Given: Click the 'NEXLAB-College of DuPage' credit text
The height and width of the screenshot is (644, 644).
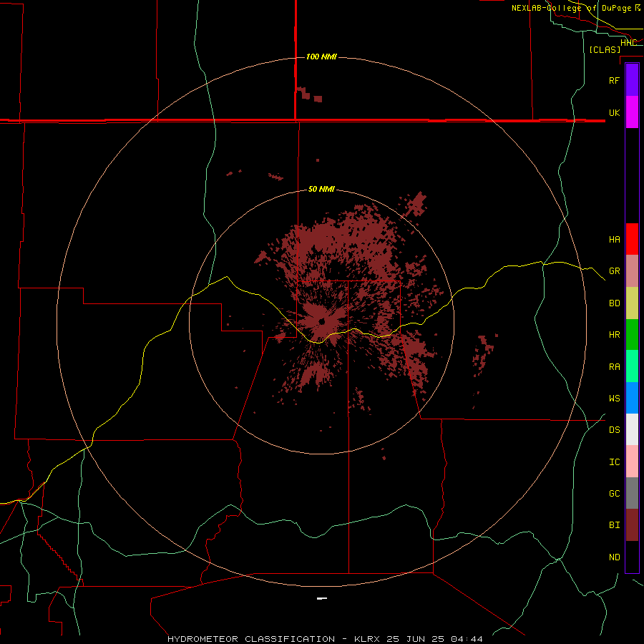Looking at the screenshot, I should 571,8.
